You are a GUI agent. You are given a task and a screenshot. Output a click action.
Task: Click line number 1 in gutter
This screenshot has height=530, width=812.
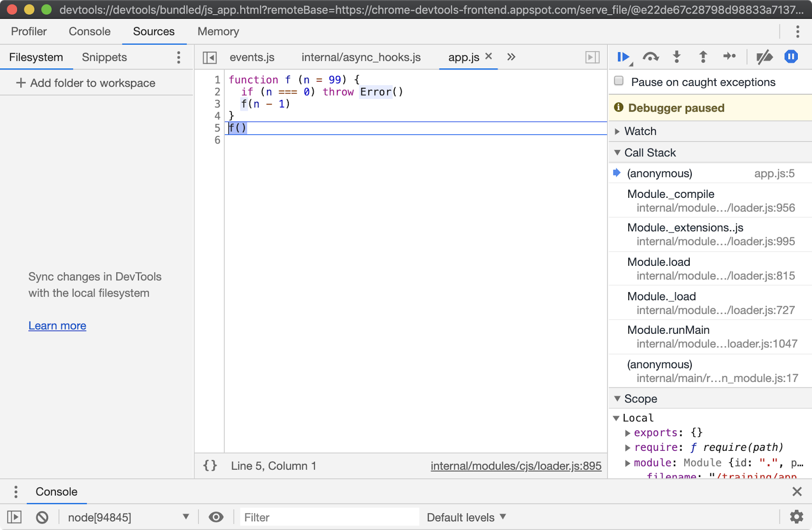(x=217, y=80)
